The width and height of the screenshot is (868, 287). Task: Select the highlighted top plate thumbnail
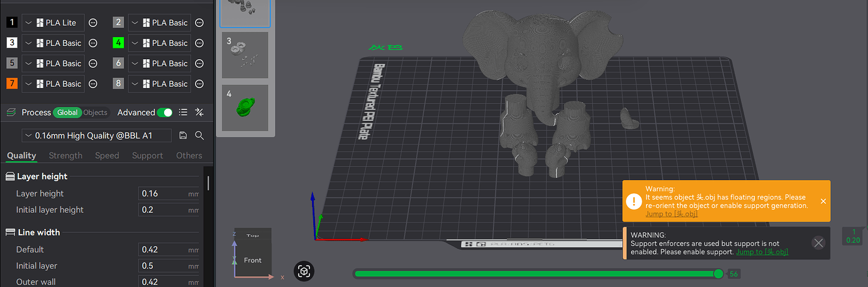[x=245, y=13]
